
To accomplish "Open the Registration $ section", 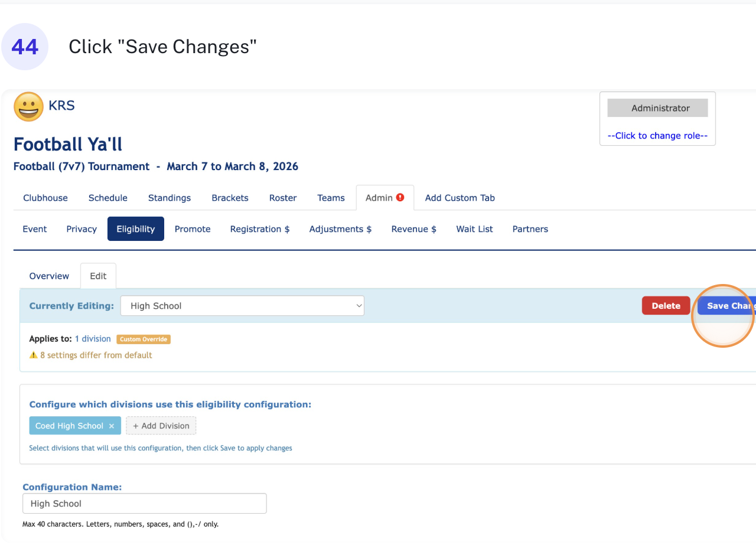I will (x=260, y=228).
